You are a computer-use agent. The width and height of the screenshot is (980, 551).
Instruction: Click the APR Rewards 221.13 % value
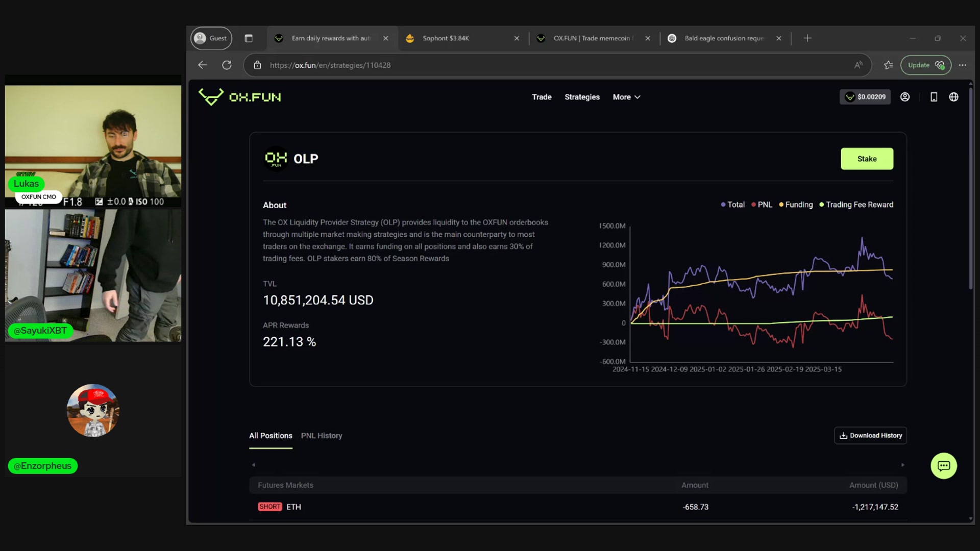289,342
